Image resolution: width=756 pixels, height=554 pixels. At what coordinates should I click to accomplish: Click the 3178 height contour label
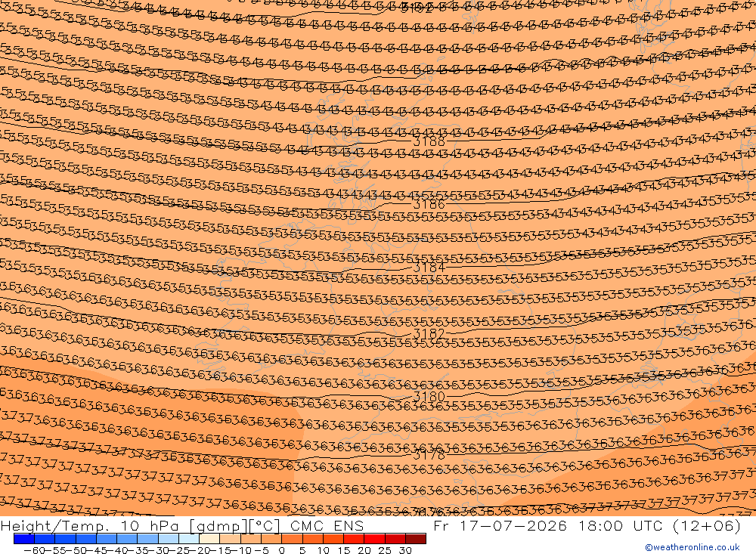pyautogui.click(x=429, y=455)
